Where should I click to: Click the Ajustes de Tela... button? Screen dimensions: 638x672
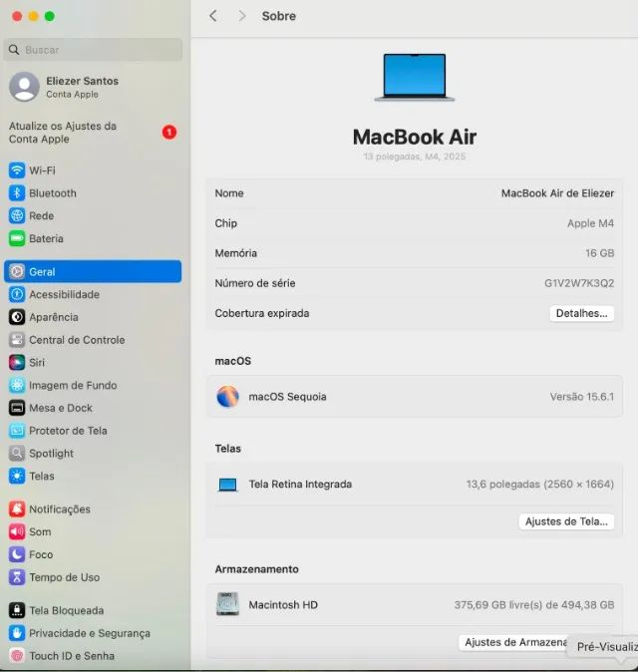point(566,521)
